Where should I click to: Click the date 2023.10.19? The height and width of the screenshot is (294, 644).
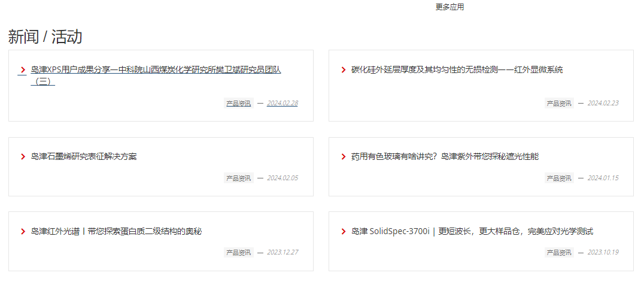(x=603, y=253)
